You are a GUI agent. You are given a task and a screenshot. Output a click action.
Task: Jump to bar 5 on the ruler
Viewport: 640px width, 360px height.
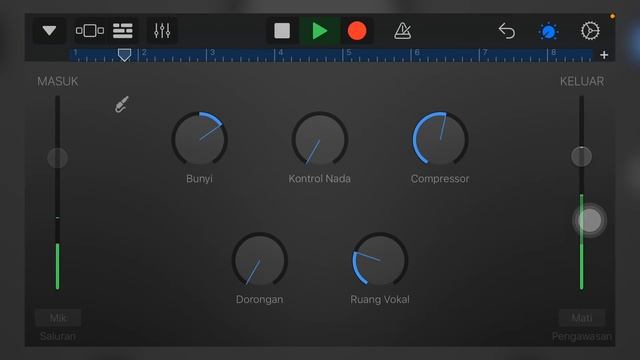(x=349, y=54)
